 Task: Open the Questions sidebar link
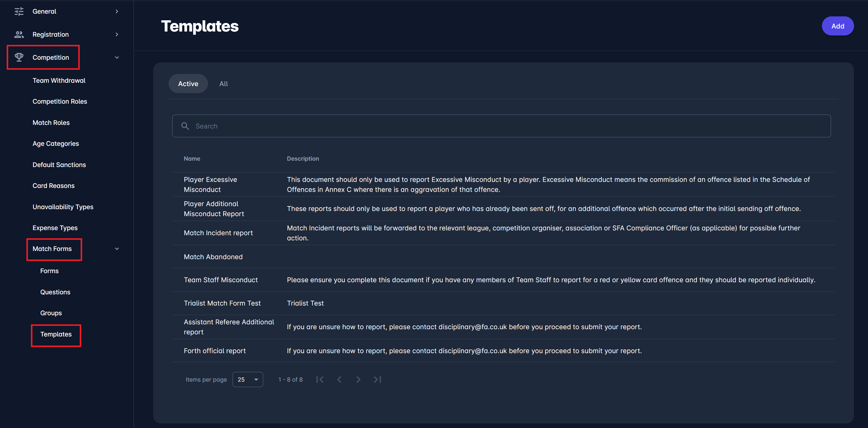pos(55,292)
